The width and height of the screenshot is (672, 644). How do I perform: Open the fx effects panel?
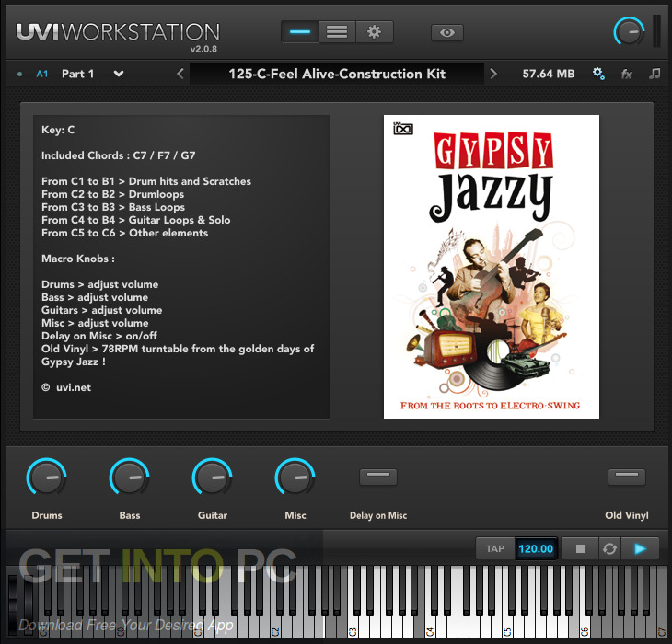click(x=627, y=75)
